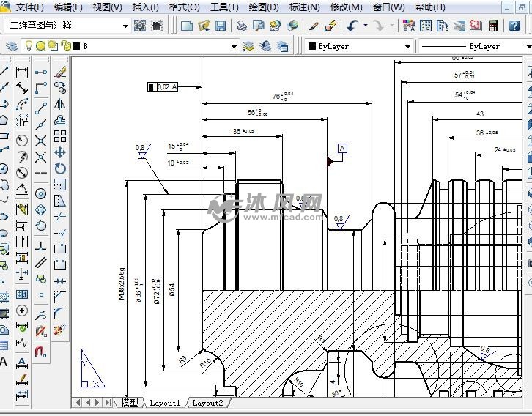Select the Center Mark tool
Image resolution: width=532 pixels, height=416 pixels.
[22, 311]
